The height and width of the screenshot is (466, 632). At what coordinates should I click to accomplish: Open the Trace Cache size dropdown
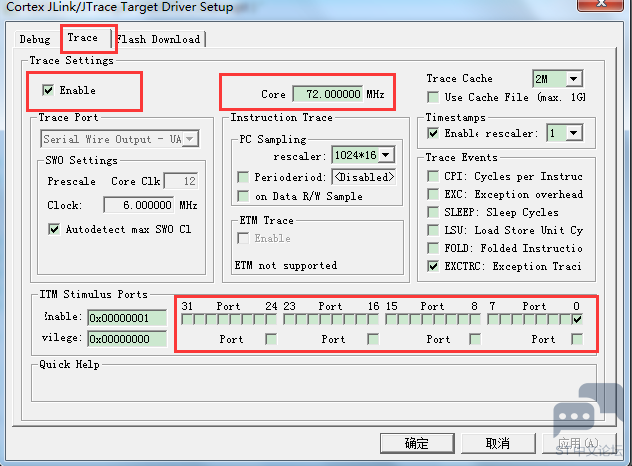(573, 79)
